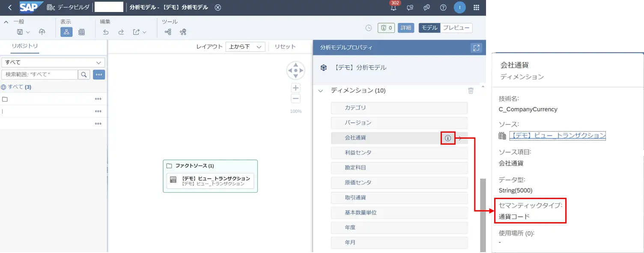The image size is (644, 253).
Task: Open the すべて filter dropdown
Action: pos(53,63)
